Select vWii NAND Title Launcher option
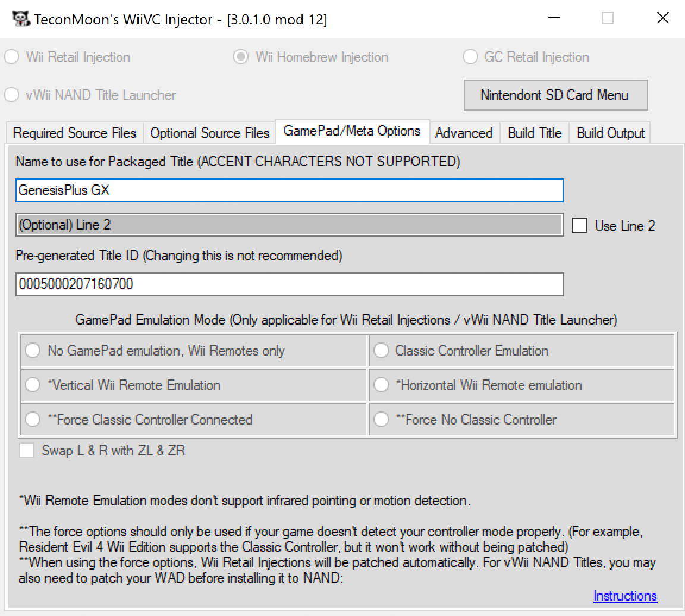Image resolution: width=685 pixels, height=616 pixels. 12,95
